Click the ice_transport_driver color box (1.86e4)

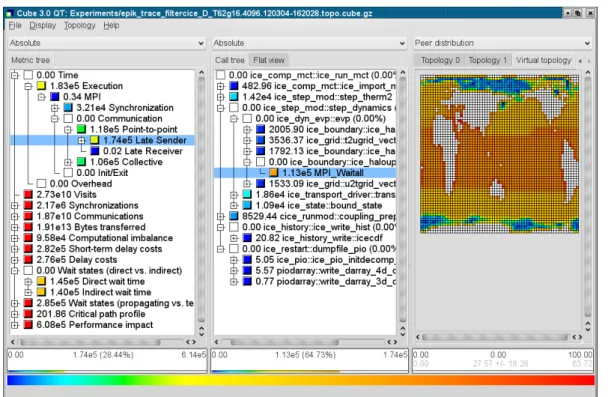(247, 194)
